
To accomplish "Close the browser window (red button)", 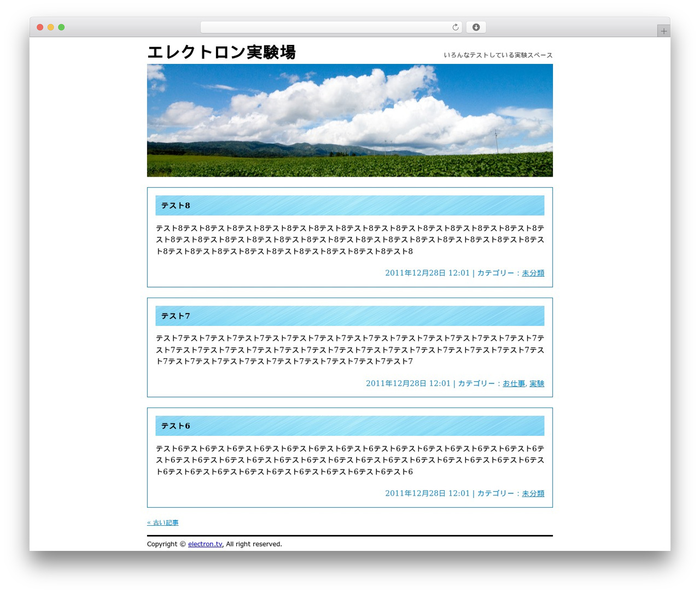I will click(40, 27).
